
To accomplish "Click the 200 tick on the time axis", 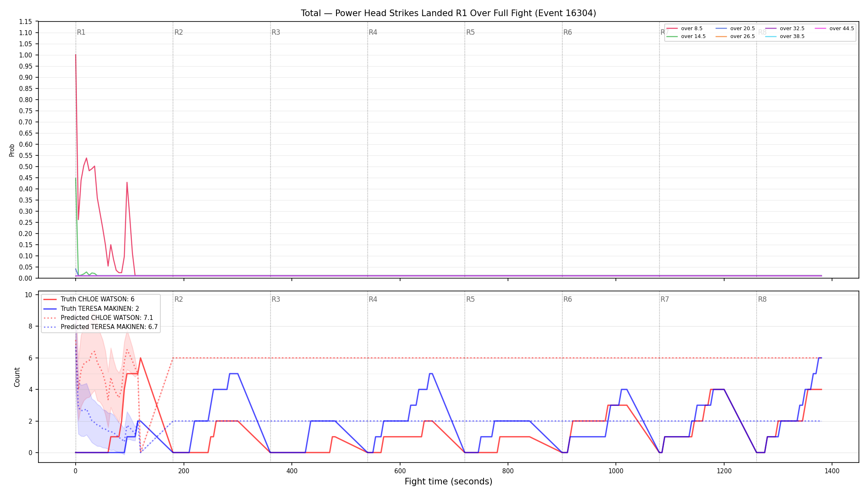I will click(x=184, y=470).
